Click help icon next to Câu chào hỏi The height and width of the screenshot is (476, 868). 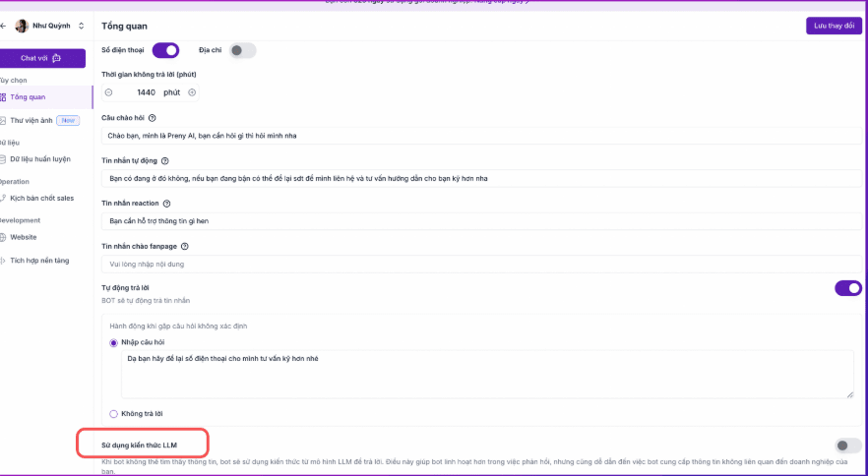pyautogui.click(x=152, y=118)
